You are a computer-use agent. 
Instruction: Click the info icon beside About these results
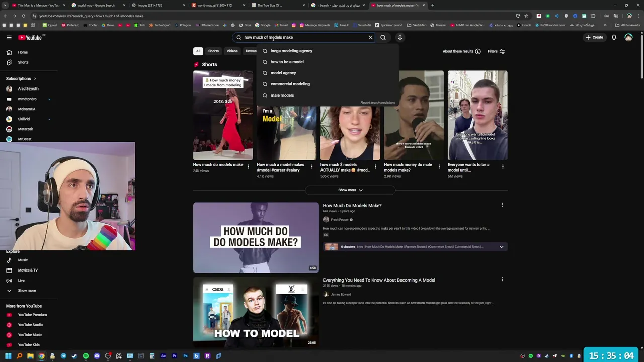point(478,51)
